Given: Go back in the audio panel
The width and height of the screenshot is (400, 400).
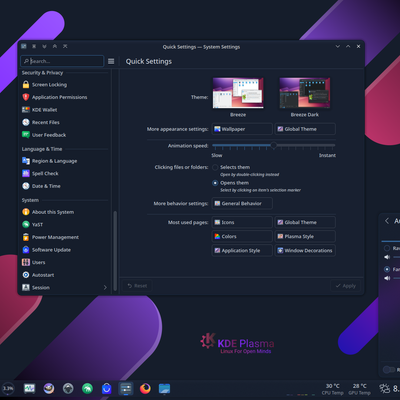Looking at the screenshot, I should (x=387, y=221).
